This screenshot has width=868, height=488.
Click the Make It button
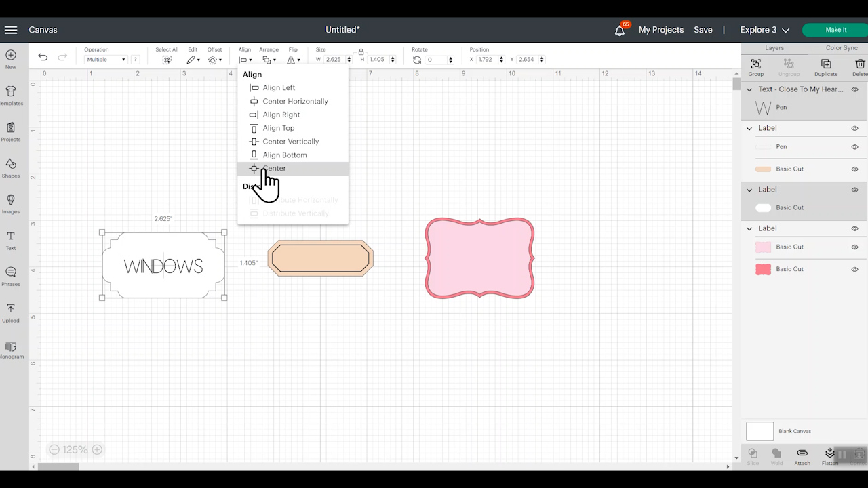coord(835,30)
